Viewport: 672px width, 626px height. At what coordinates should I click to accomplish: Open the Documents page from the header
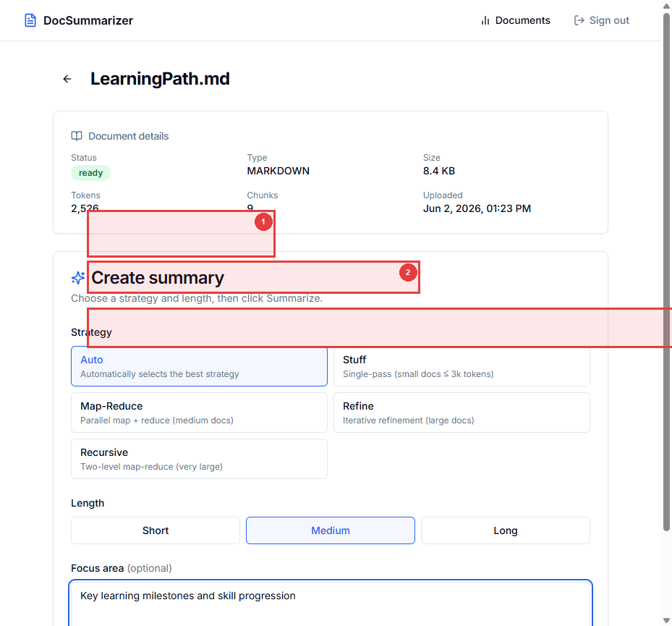[x=515, y=20]
